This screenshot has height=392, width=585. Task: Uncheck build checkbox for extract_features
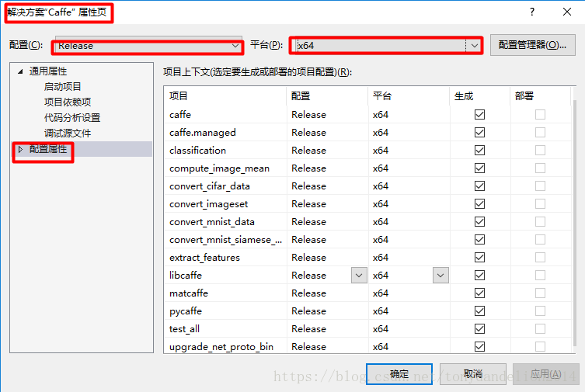coord(480,258)
